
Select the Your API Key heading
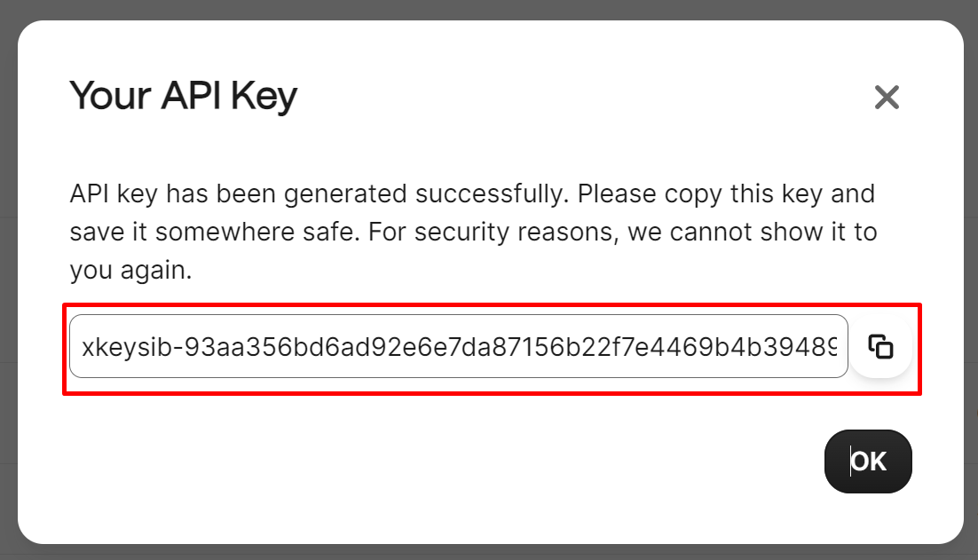click(x=184, y=96)
